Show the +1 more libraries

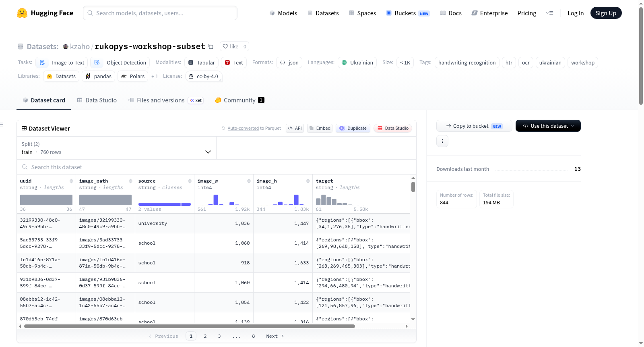click(155, 76)
